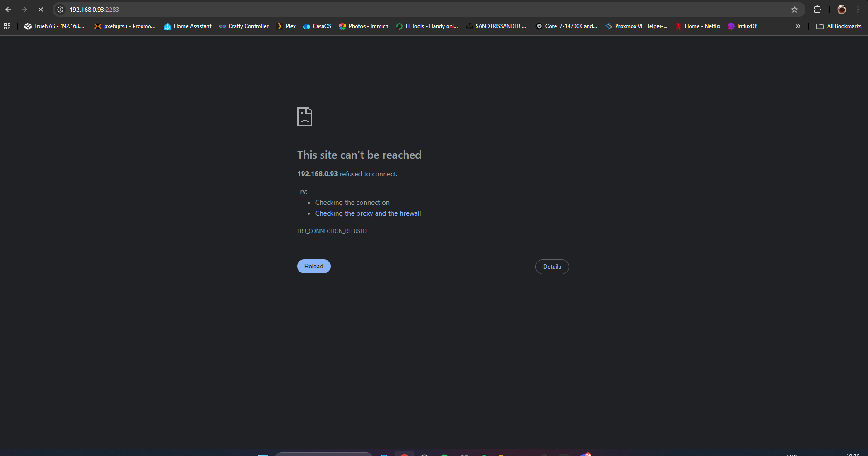Screen dimensions: 868x456
Task: Open the Chrome three-dot menu
Action: coord(858,10)
